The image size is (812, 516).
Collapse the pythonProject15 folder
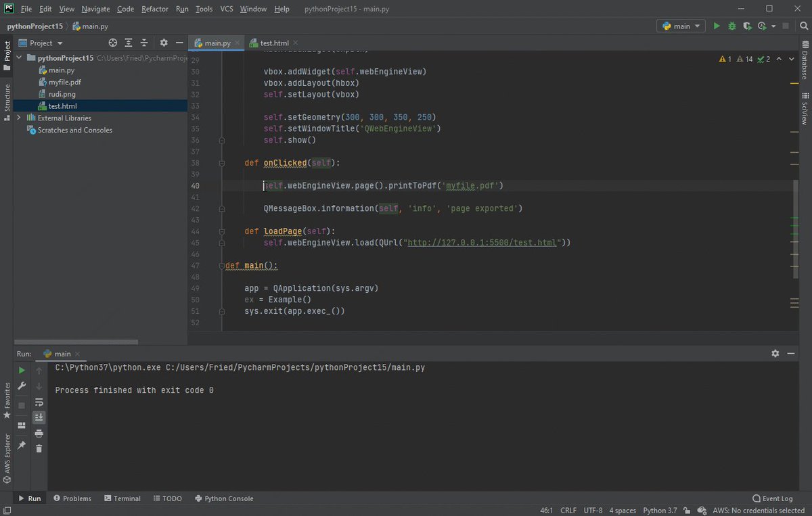tap(19, 58)
